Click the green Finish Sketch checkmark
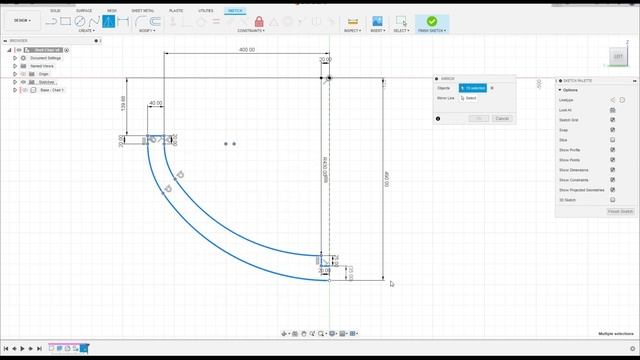Image resolution: width=640 pixels, height=360 pixels. coord(432,21)
